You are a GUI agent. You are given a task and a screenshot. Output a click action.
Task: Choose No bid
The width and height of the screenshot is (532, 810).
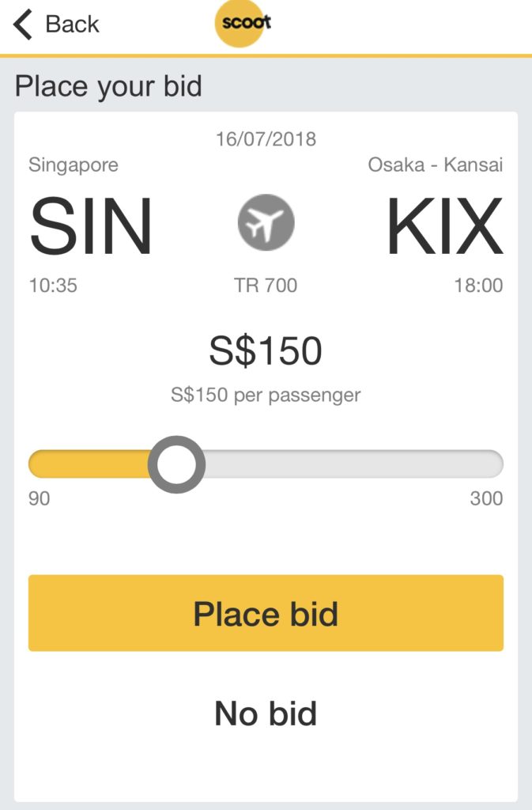[266, 713]
